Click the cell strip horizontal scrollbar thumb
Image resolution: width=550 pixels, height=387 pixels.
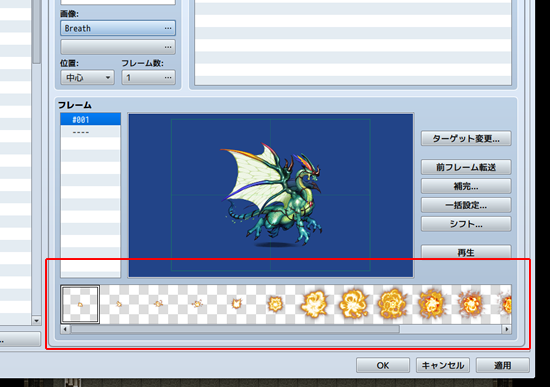tap(235, 329)
